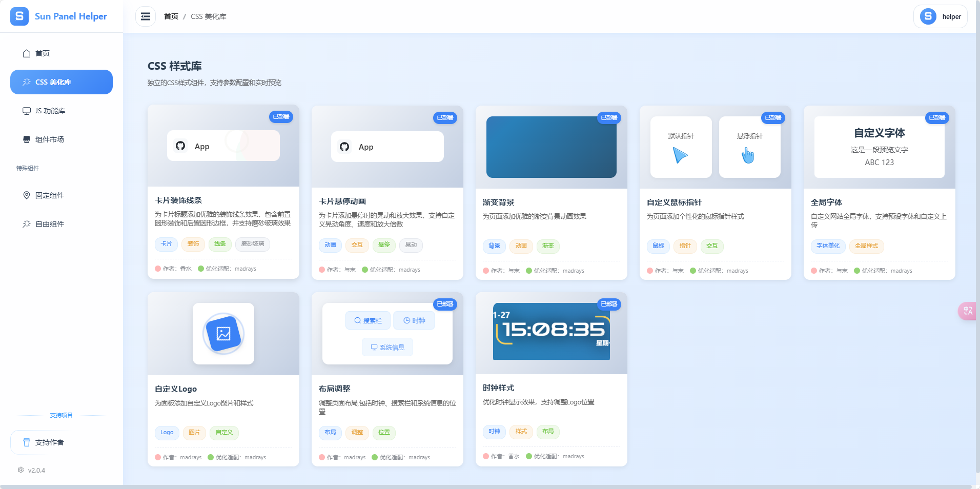Open 组件市场 from the sidebar
The width and height of the screenshot is (980, 489).
[49, 139]
